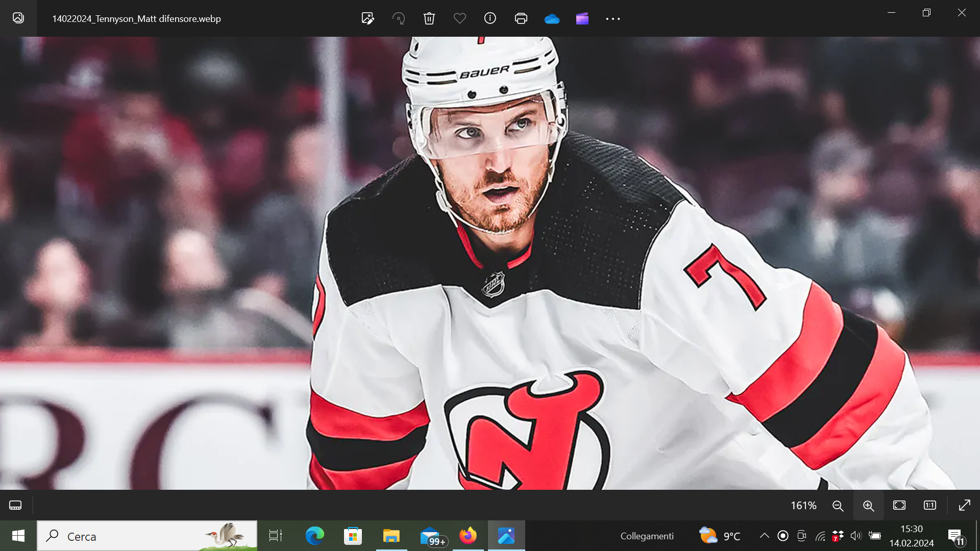Restore down the Photos window
The width and height of the screenshot is (980, 551).
(927, 13)
